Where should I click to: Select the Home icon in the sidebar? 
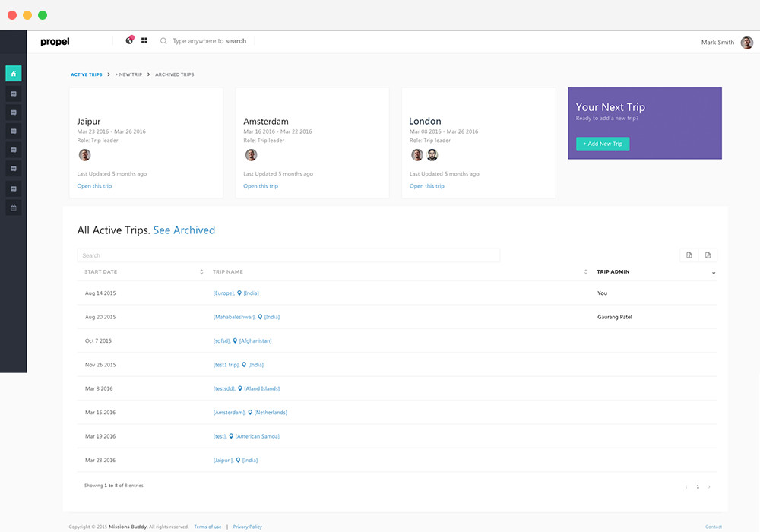13,73
